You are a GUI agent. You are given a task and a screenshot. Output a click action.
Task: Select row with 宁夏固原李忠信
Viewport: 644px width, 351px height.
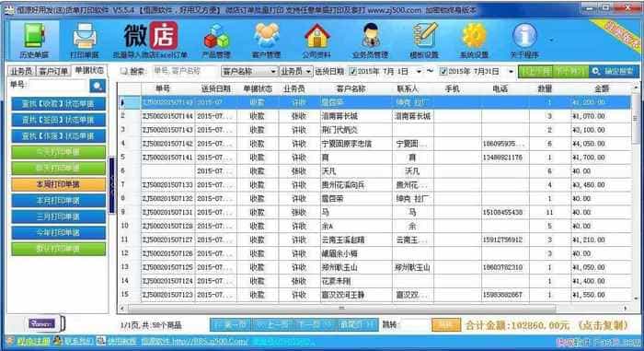coord(374,144)
